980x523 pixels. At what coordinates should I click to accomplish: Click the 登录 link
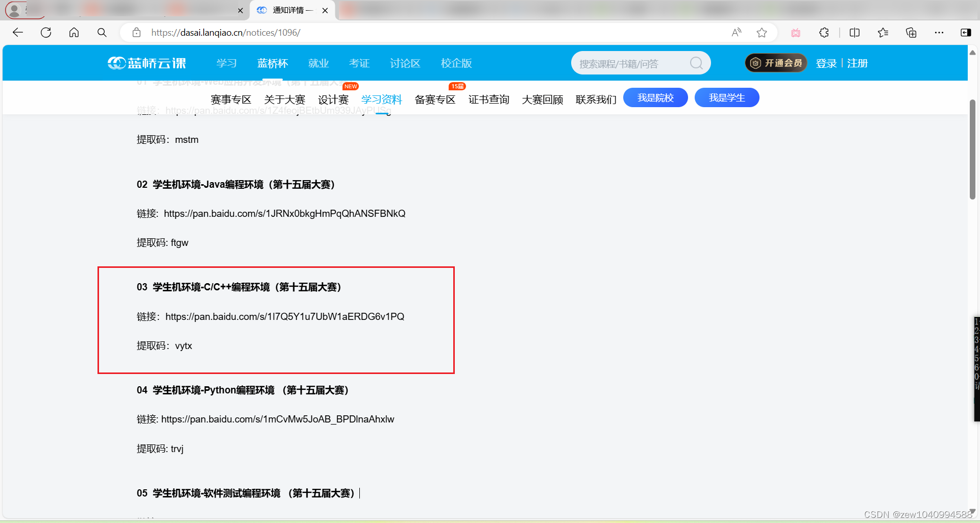point(826,63)
